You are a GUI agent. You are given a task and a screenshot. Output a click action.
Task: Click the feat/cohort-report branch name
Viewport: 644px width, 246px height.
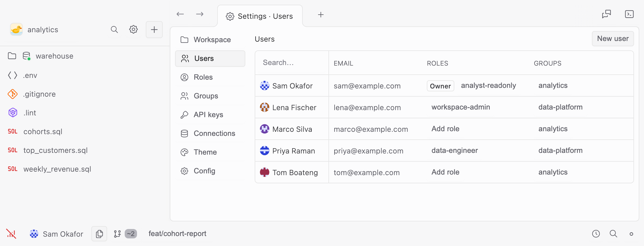177,234
